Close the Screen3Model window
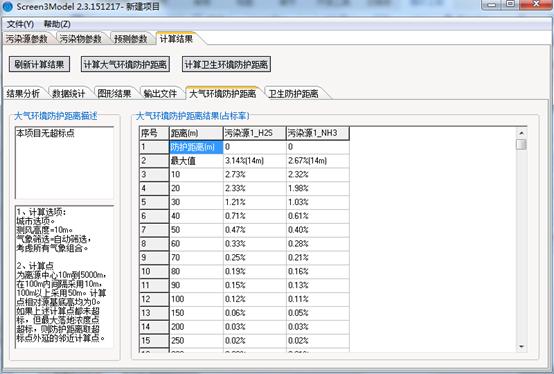554x374 pixels. [536, 5]
